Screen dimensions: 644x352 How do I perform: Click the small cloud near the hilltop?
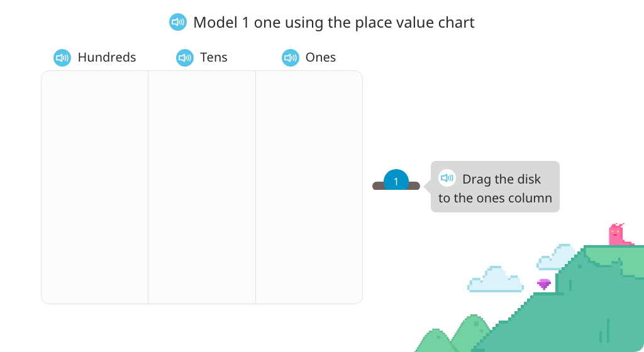[555, 258]
